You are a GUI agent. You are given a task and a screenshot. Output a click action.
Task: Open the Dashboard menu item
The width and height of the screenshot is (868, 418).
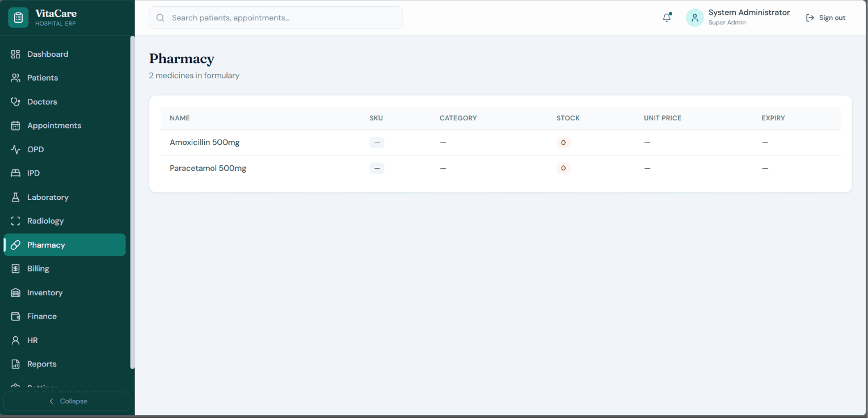point(65,54)
